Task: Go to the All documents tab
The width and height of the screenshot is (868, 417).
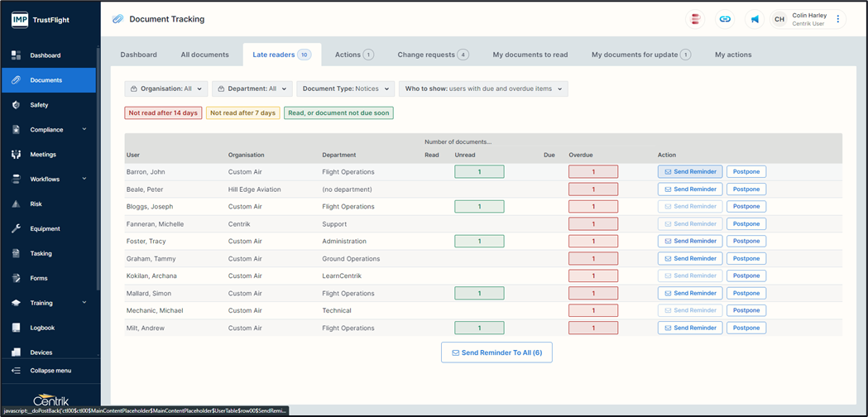Action: [204, 55]
